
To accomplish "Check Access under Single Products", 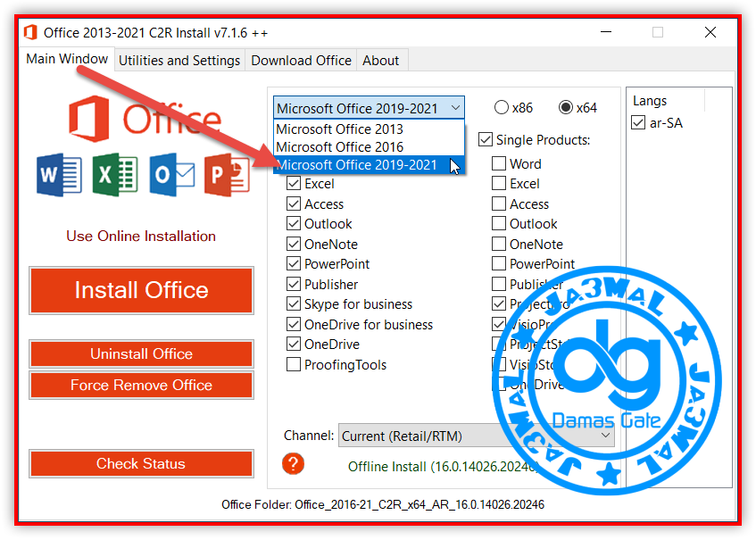I will (499, 204).
